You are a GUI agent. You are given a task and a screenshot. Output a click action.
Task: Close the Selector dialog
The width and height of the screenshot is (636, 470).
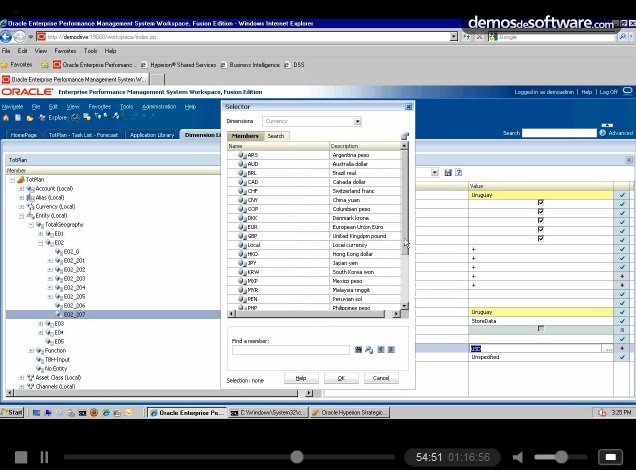(x=408, y=107)
